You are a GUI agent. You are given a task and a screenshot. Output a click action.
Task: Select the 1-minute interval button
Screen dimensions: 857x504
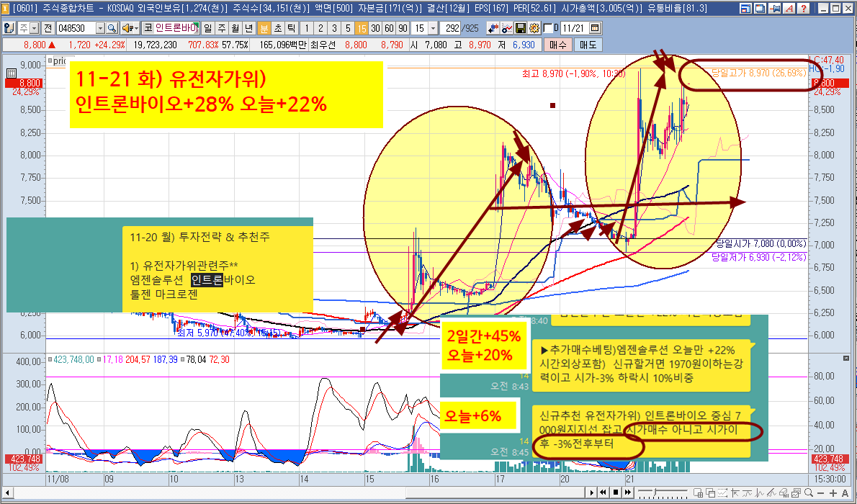click(307, 28)
